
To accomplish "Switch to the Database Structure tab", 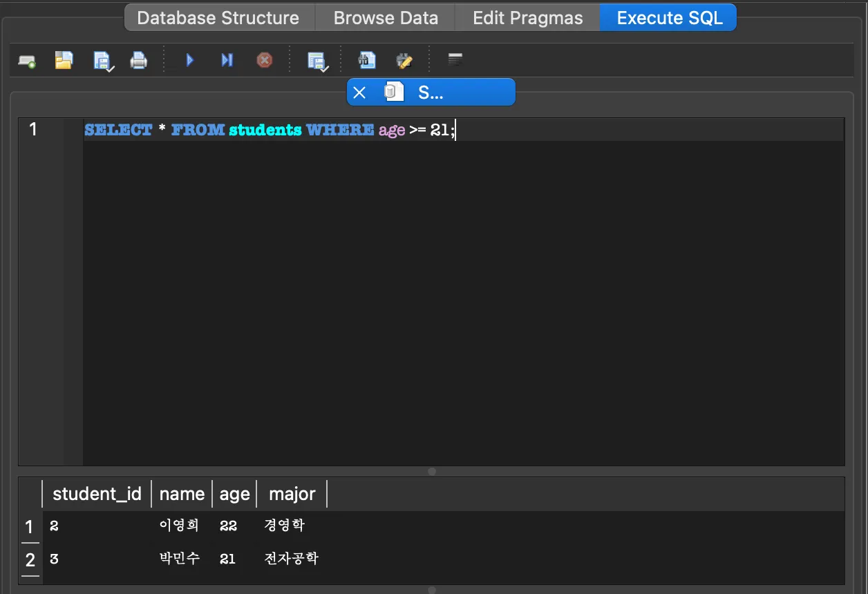I will pyautogui.click(x=218, y=18).
